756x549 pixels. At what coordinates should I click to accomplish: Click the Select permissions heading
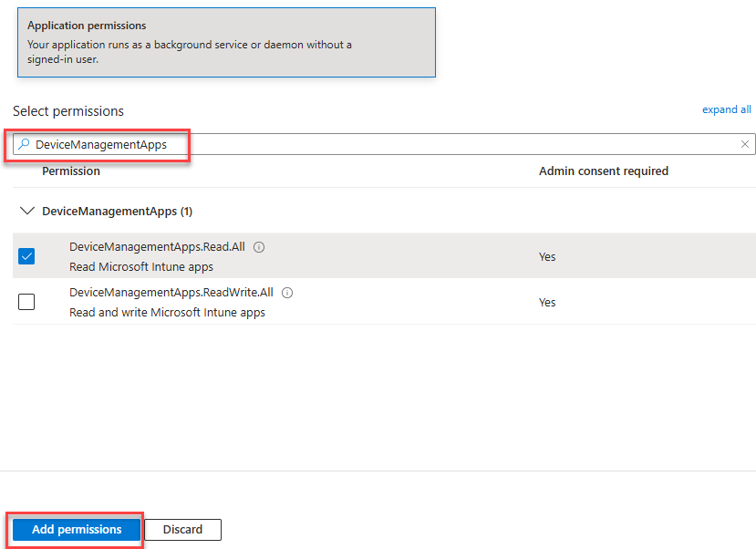coord(67,111)
